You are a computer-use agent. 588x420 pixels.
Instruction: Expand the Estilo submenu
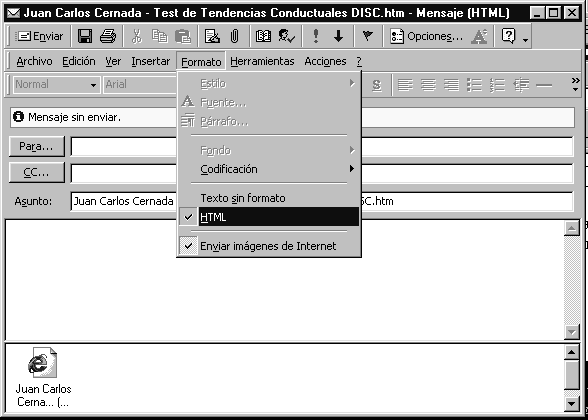[269, 83]
